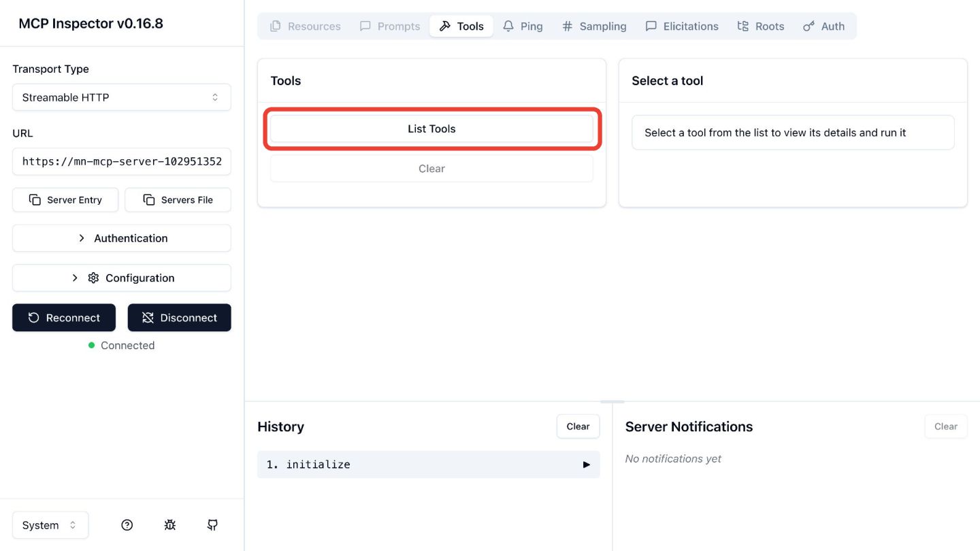This screenshot has width=980, height=551.
Task: Expand the Authentication section
Action: 121,238
